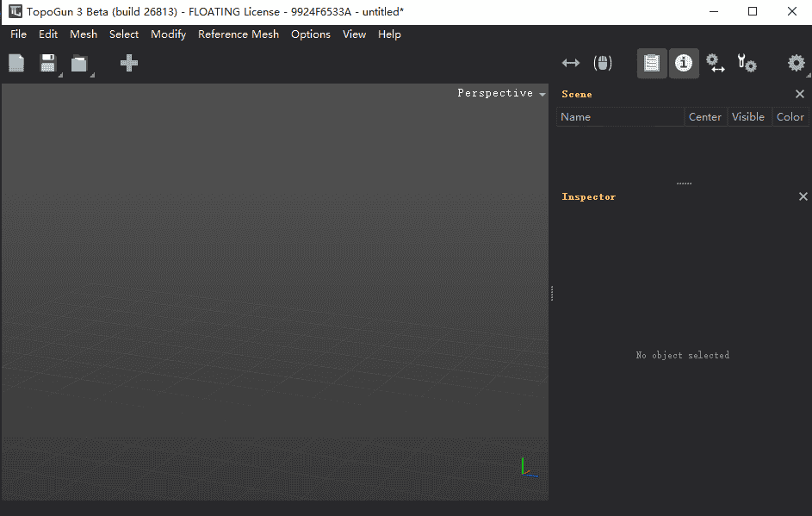Open the Modify menu

168,34
